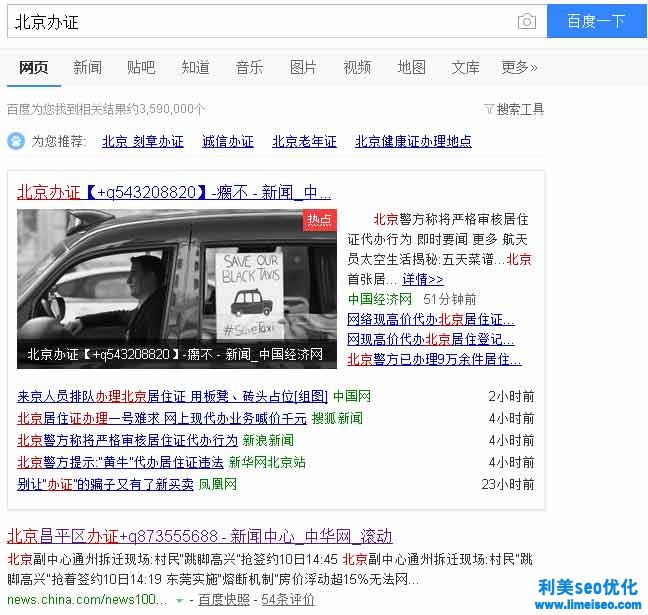Click the Baidu paw recommendation icon
Viewport: 648px width, 615px height.
tap(16, 141)
